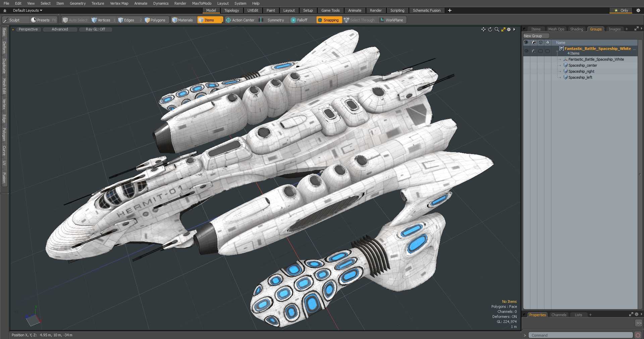Open the Vertex Map menu
This screenshot has height=339, width=644.
tap(119, 3)
